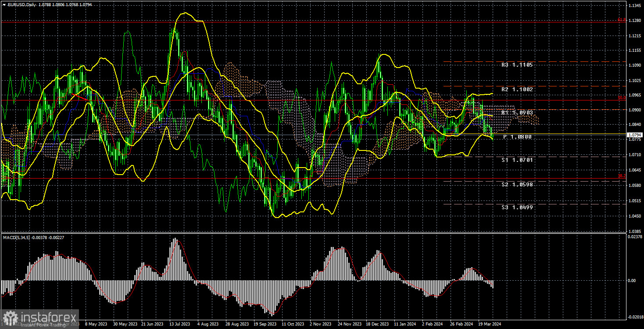Click the 61.8 Fibonacci level label
The image size is (644, 329).
[621, 20]
